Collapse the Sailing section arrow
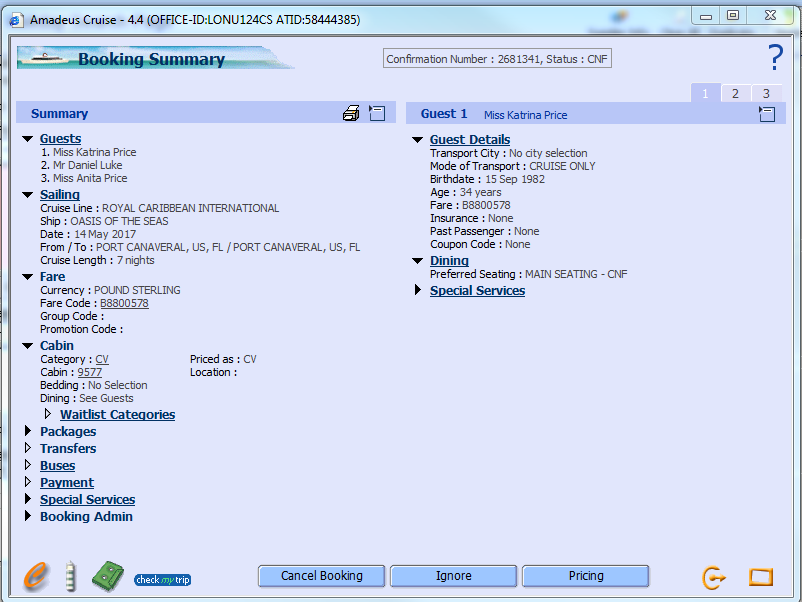Viewport: 802px width, 602px height. pyautogui.click(x=28, y=195)
